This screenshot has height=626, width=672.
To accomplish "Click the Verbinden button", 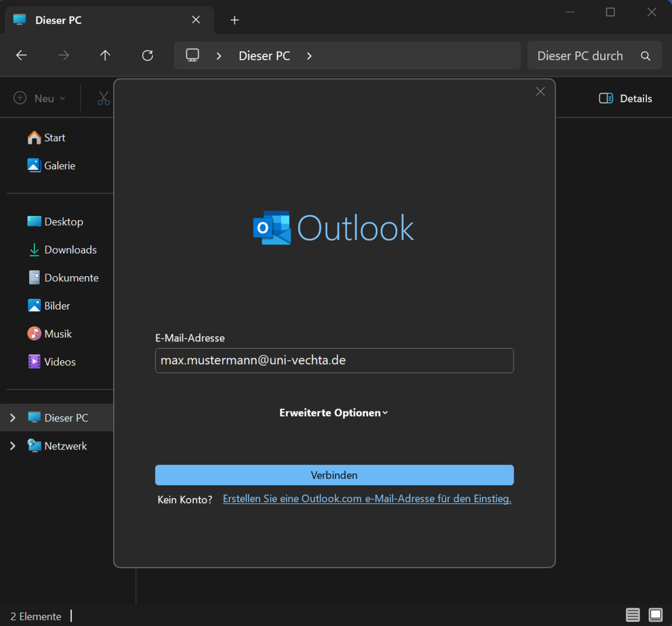I will (x=334, y=475).
